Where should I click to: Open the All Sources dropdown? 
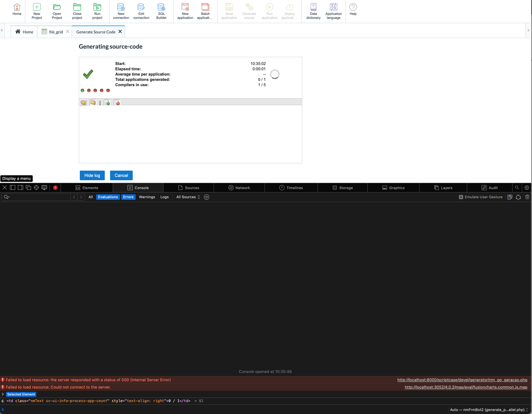pyautogui.click(x=187, y=197)
